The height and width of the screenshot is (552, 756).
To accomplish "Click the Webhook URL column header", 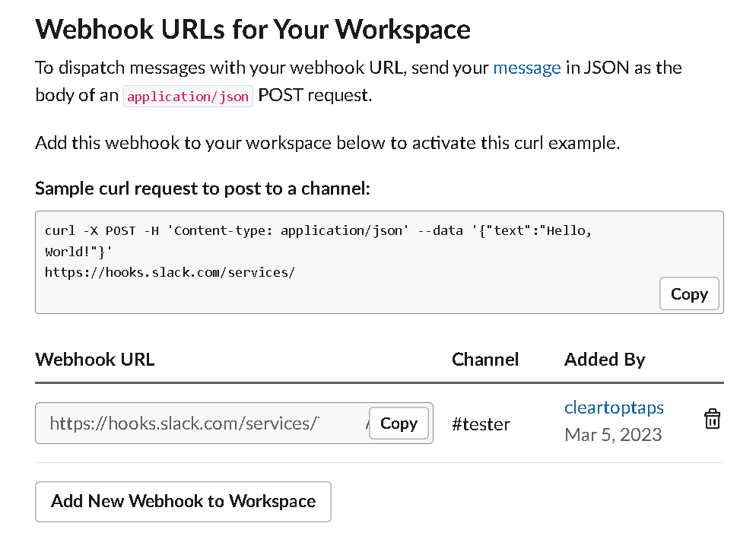I will tap(95, 360).
